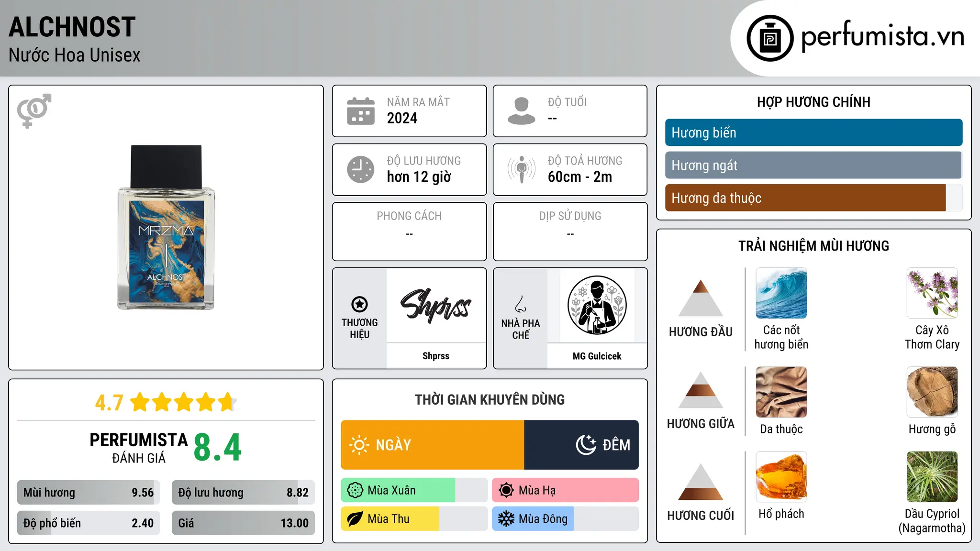Image resolution: width=980 pixels, height=551 pixels.
Task: Click the perfumista.vn bottle logo icon
Action: [770, 38]
